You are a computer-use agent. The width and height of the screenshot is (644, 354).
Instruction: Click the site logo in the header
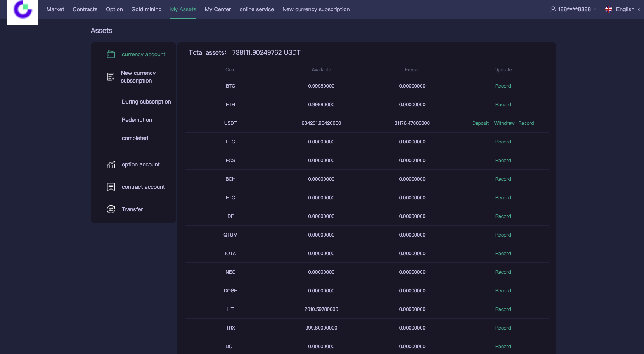[23, 10]
